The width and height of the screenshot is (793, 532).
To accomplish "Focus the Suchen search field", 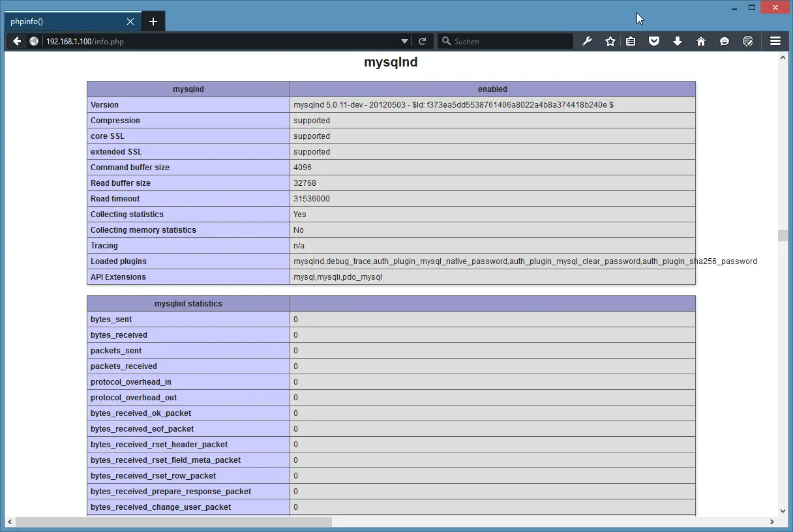I will click(x=505, y=41).
